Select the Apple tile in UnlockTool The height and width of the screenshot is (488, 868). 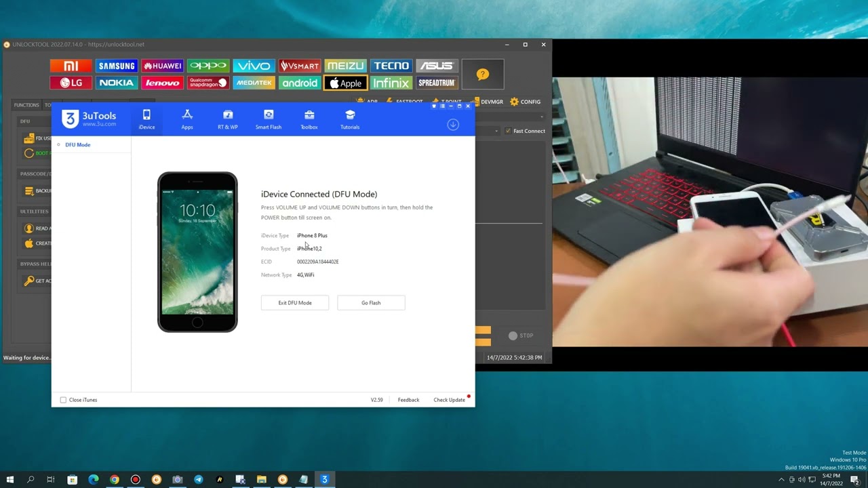click(346, 83)
